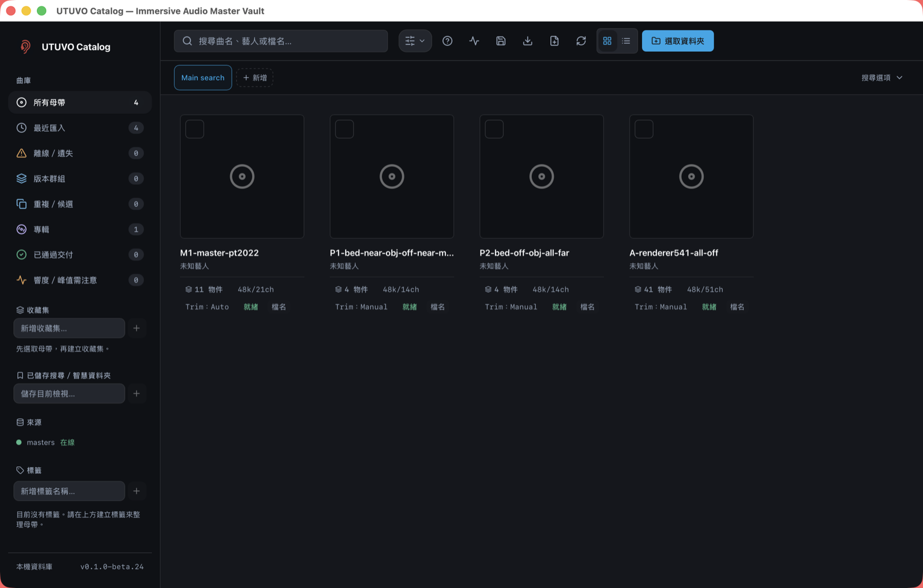Expand the 搜尋選項 dropdown
Viewport: 923px width, 588px height.
point(882,78)
